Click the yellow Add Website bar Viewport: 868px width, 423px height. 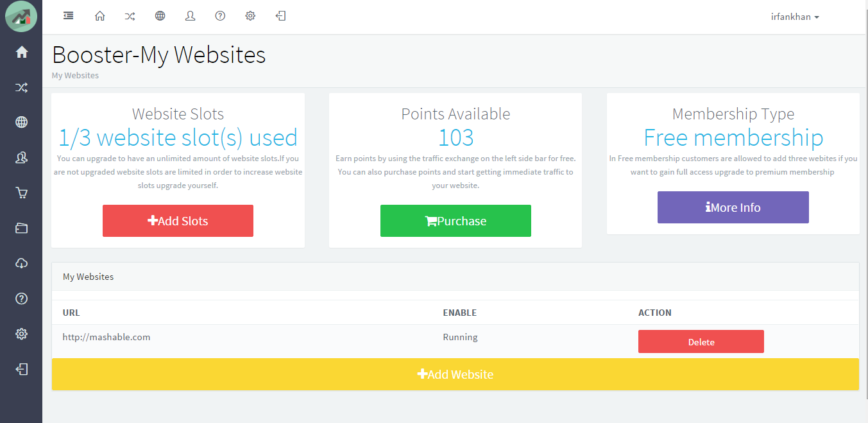tap(455, 374)
